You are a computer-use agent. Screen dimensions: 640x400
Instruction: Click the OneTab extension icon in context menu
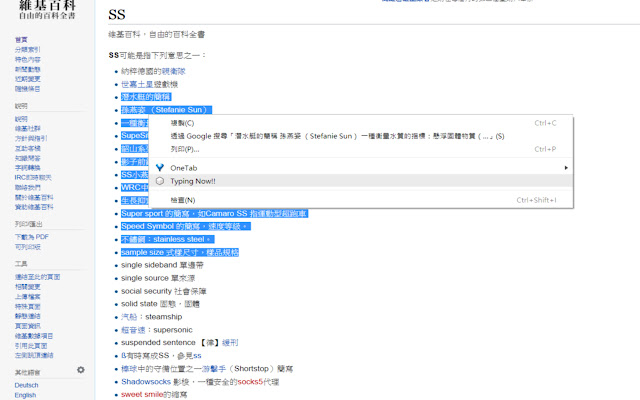[160, 168]
